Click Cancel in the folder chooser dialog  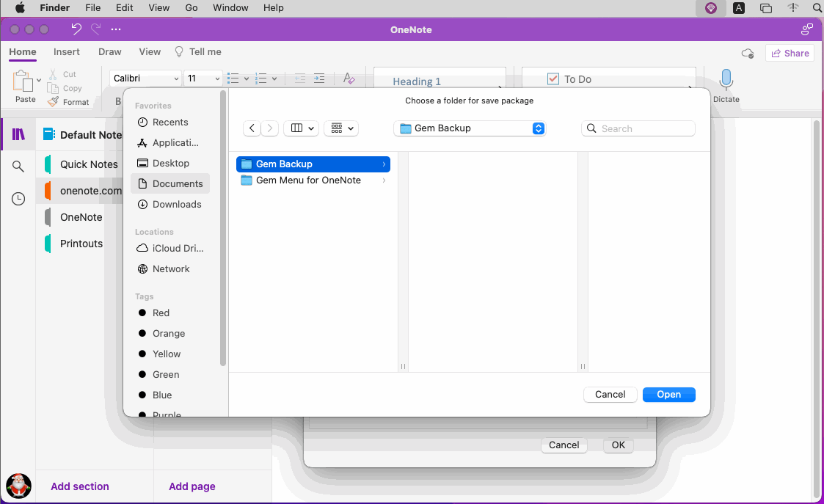tap(610, 394)
